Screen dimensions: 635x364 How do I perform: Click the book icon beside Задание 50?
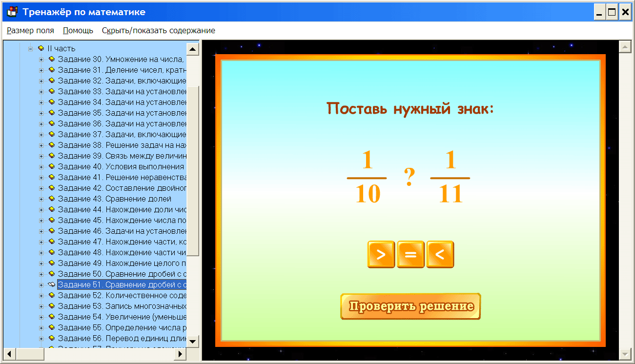pyautogui.click(x=52, y=274)
